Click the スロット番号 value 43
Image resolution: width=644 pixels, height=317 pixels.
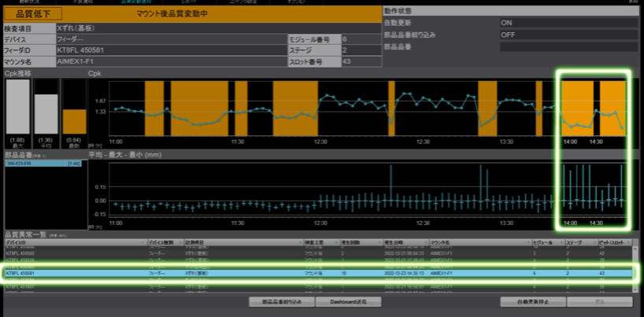click(361, 61)
